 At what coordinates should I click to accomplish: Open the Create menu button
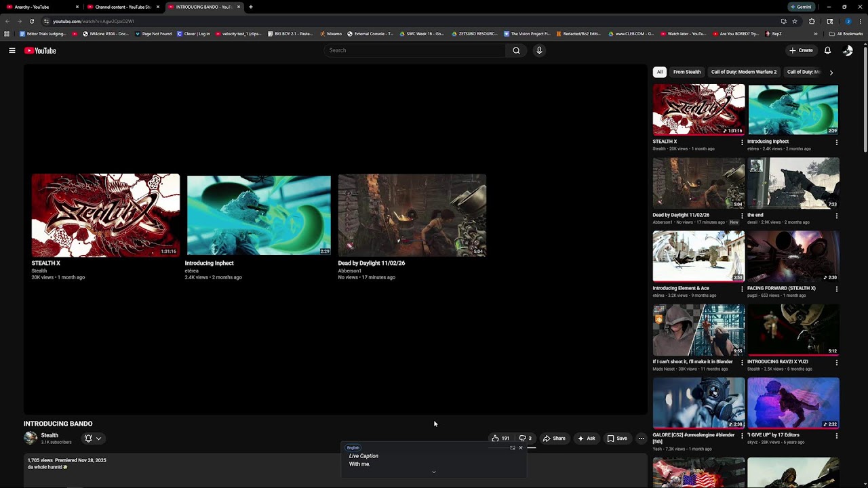click(801, 50)
